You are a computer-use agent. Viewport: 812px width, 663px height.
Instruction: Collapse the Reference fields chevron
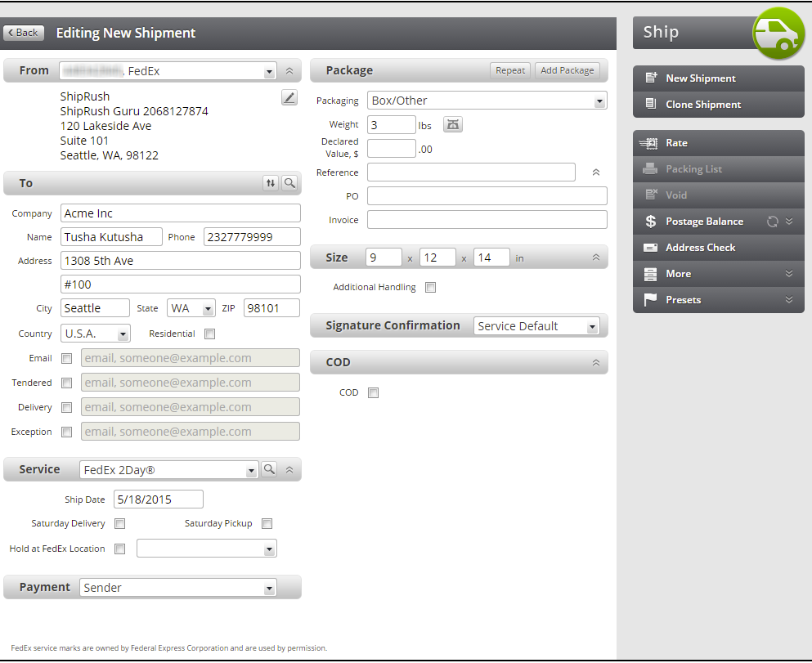596,172
